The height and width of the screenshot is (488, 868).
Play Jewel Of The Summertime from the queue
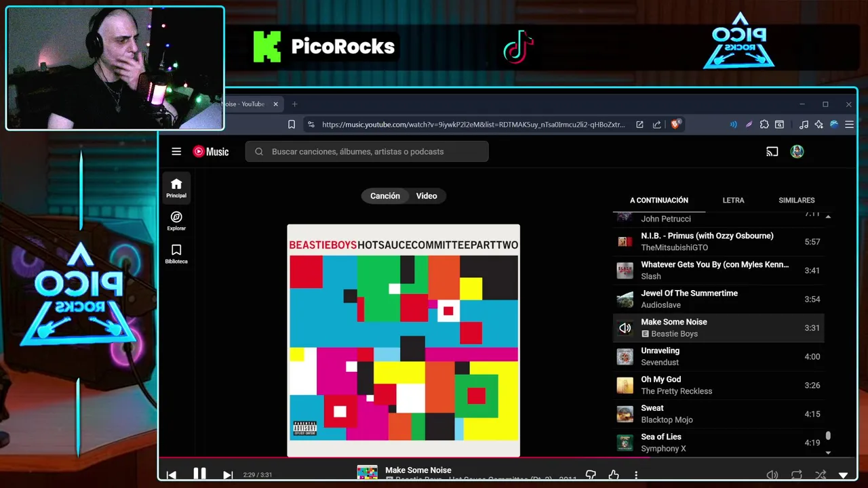[718, 299]
